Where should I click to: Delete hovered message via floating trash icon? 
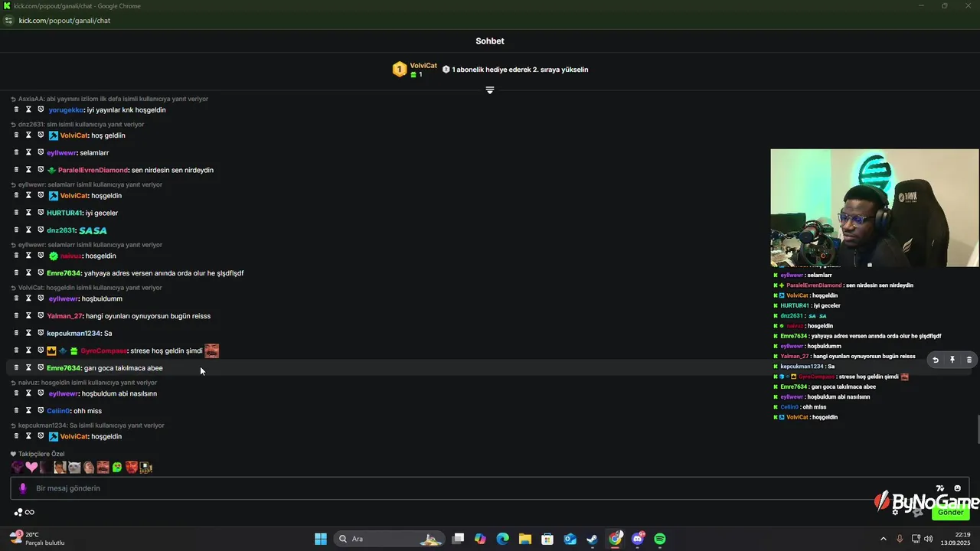(969, 360)
